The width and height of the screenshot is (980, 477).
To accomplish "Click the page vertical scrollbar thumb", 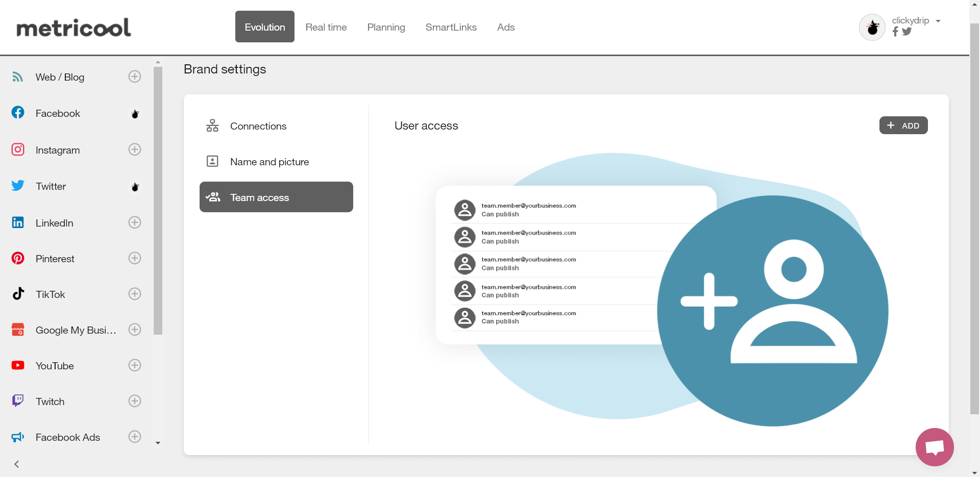I will coord(974,218).
